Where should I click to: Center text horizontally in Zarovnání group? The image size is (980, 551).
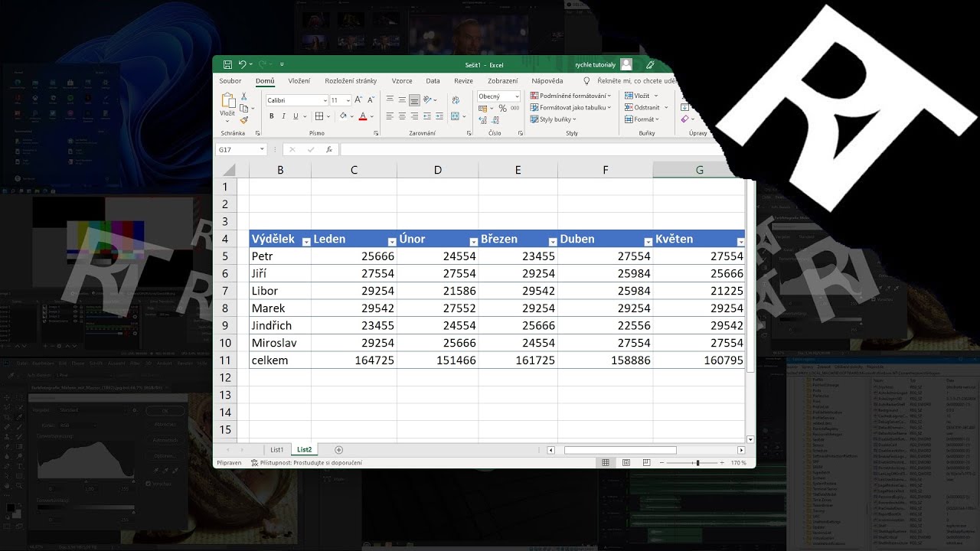coord(402,116)
